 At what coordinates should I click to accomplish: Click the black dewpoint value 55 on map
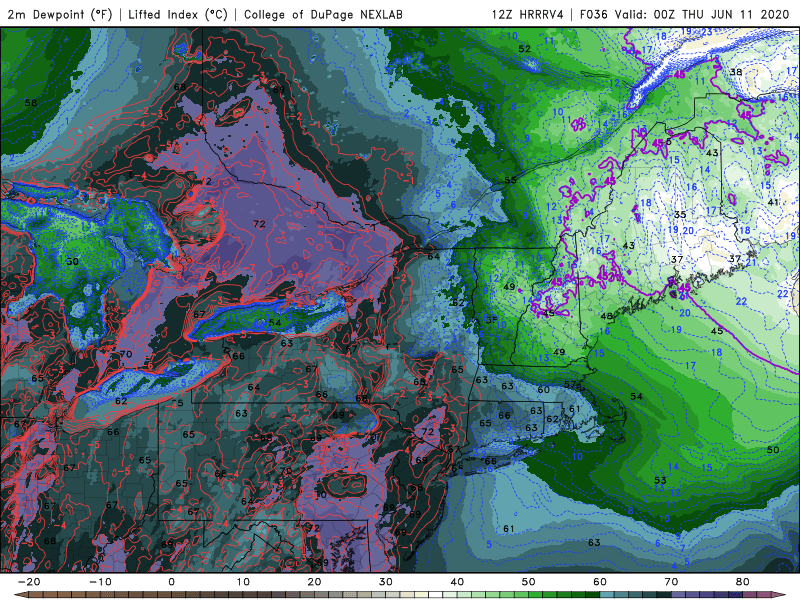(x=510, y=180)
